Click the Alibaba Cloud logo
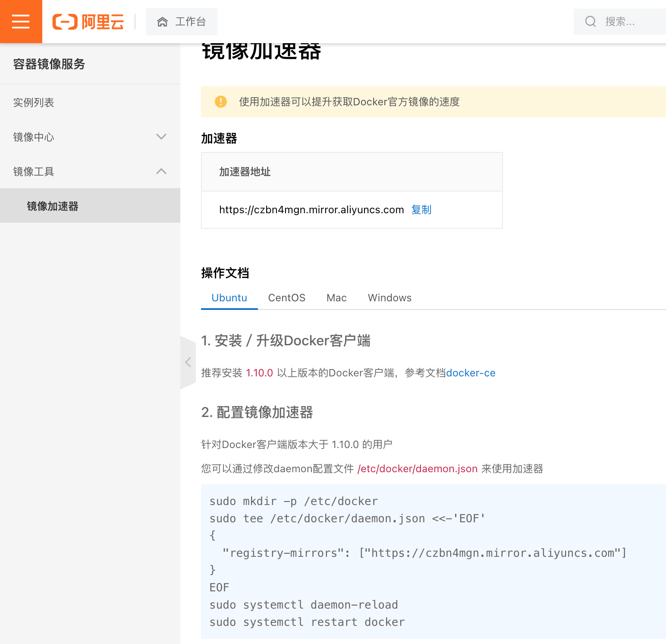This screenshot has height=644, width=666. point(88,22)
